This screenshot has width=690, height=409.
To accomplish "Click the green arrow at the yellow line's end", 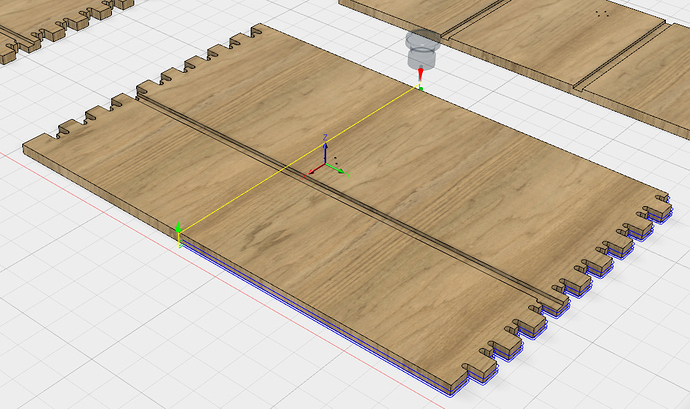I will 178,228.
